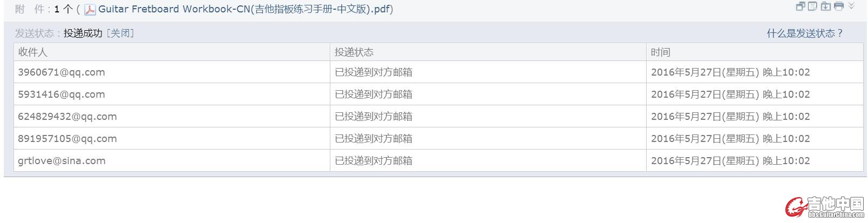This screenshot has width=868, height=223.
Task: Click the print mail icon
Action: 838,6
